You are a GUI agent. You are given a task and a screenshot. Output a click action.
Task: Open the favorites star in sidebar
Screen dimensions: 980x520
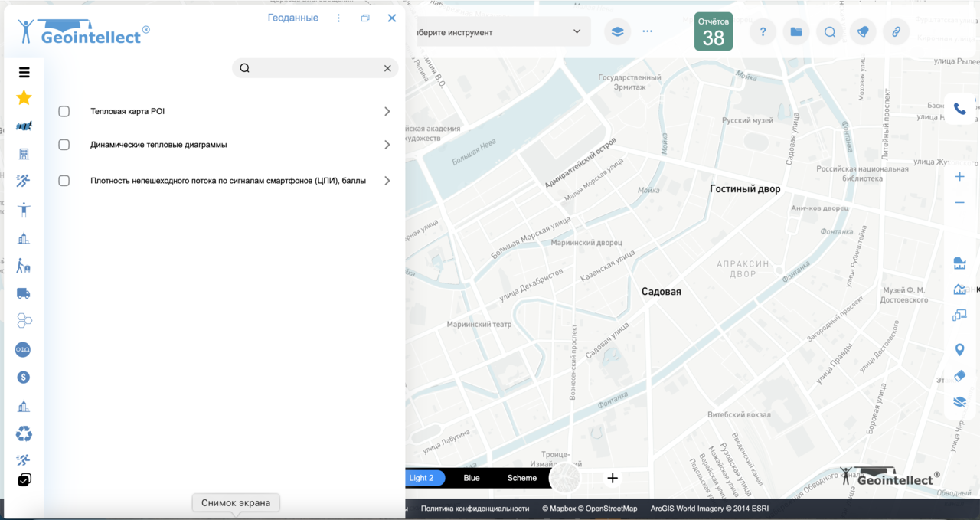pyautogui.click(x=24, y=97)
